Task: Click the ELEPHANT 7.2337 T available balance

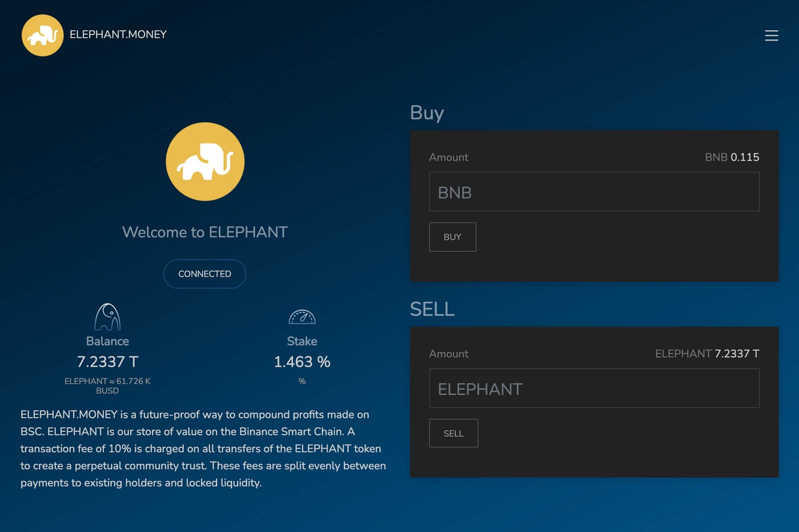Action: tap(707, 354)
